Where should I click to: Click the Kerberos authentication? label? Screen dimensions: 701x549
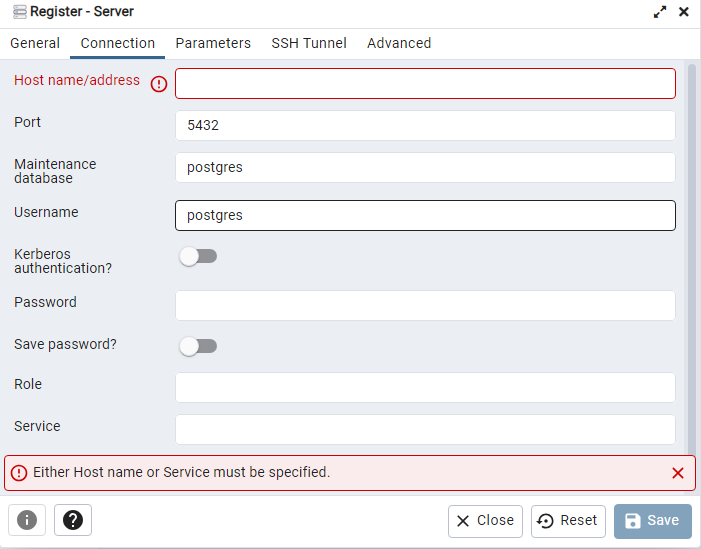click(x=63, y=261)
